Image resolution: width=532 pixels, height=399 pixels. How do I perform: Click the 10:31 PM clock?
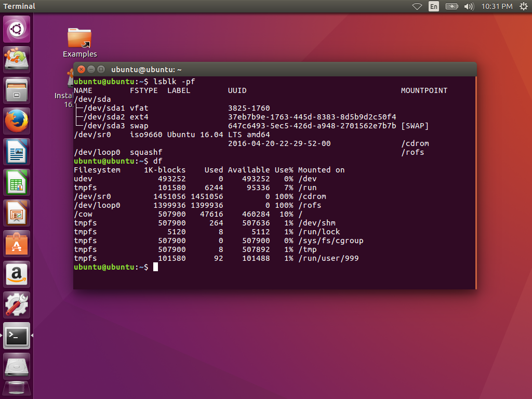(497, 6)
